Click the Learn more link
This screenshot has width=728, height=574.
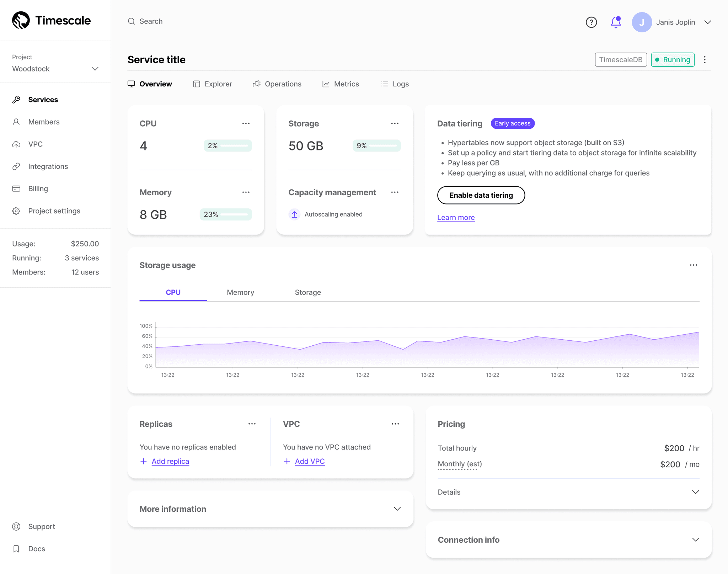click(x=456, y=217)
